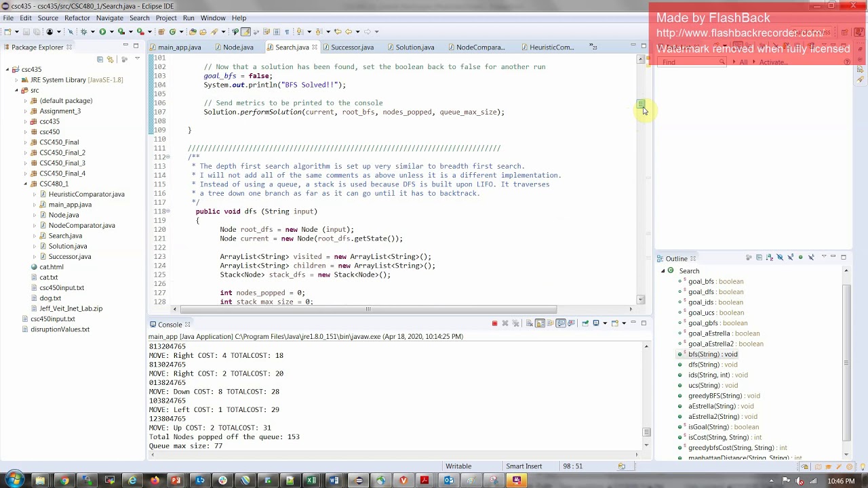Open Chrome from the taskbar

[x=64, y=481]
